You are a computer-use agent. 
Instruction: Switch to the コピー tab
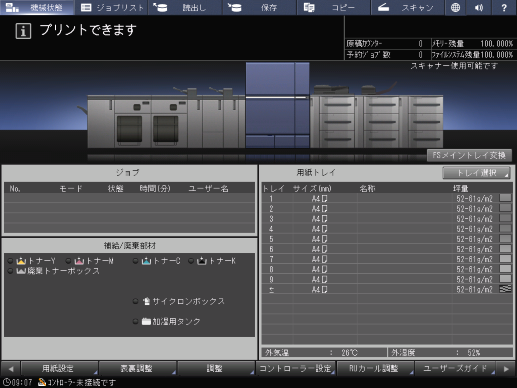click(333, 7)
